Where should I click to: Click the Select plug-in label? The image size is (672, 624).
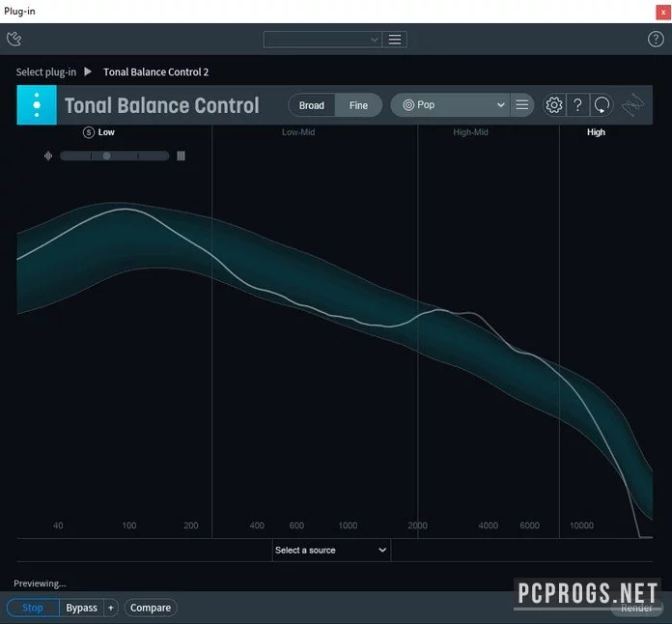45,72
